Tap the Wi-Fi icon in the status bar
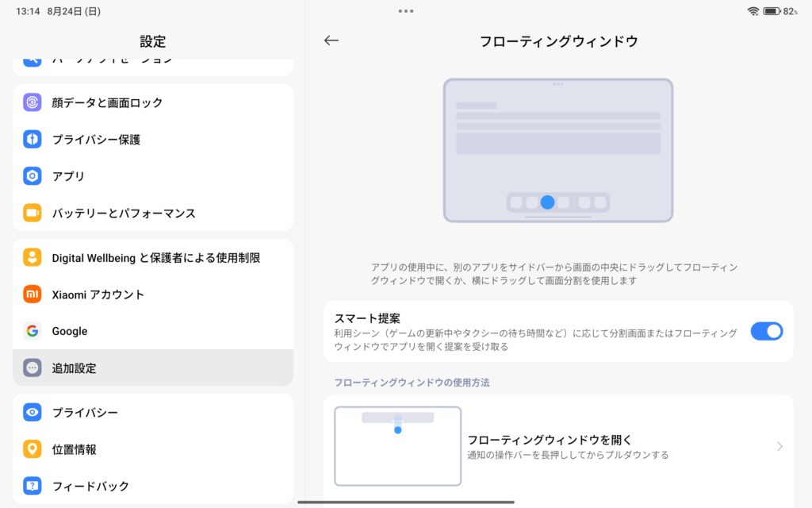 (752, 11)
